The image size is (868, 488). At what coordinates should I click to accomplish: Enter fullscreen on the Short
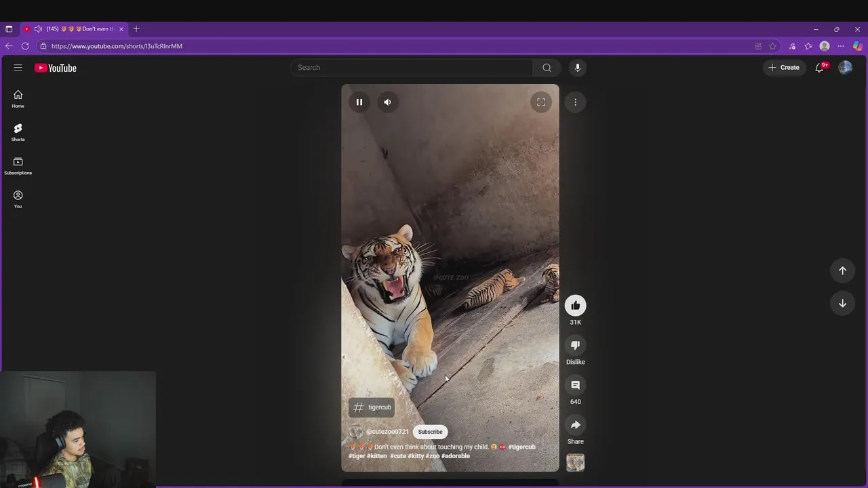point(541,102)
